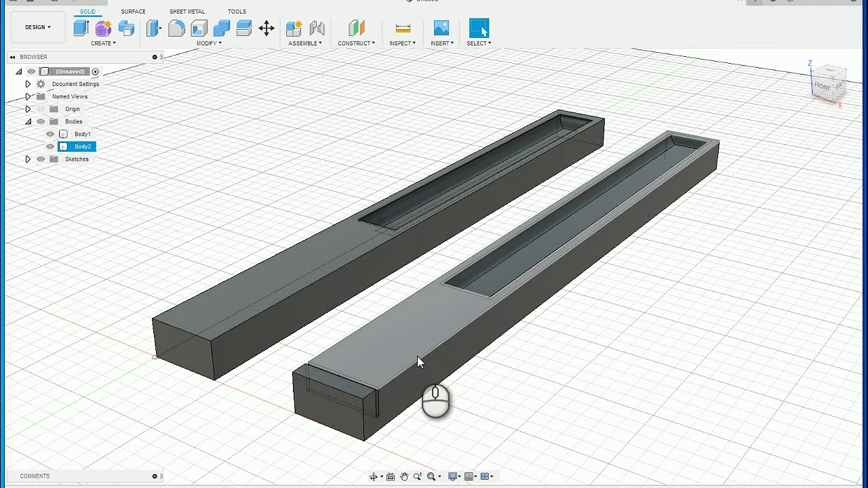Hide Body2 using its eye icon
The width and height of the screenshot is (868, 488).
[x=50, y=146]
